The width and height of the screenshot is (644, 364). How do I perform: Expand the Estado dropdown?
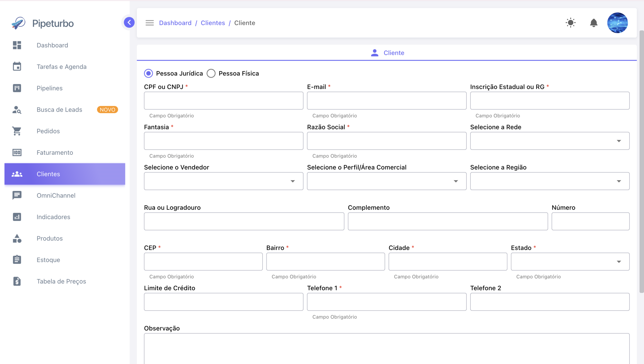(570, 262)
